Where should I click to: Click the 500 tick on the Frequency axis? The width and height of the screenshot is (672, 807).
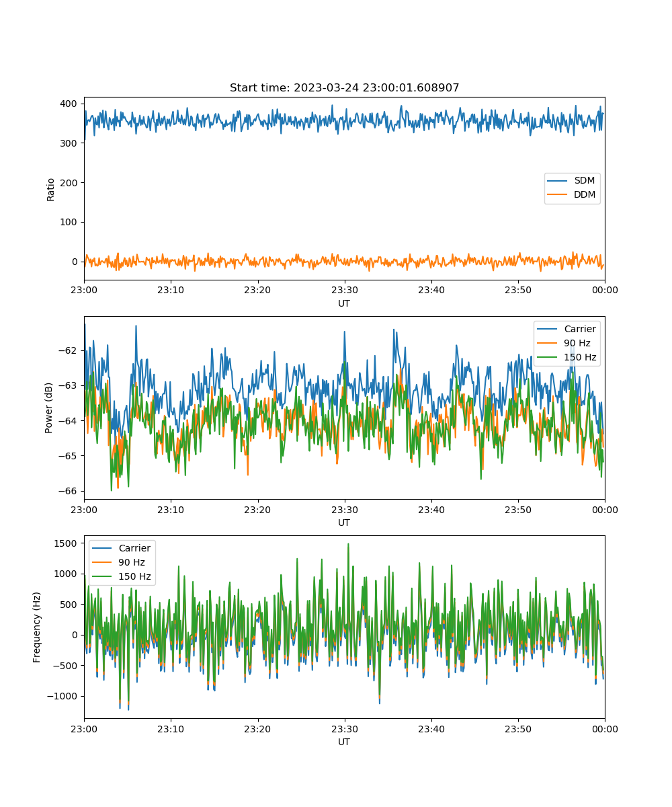coord(70,605)
